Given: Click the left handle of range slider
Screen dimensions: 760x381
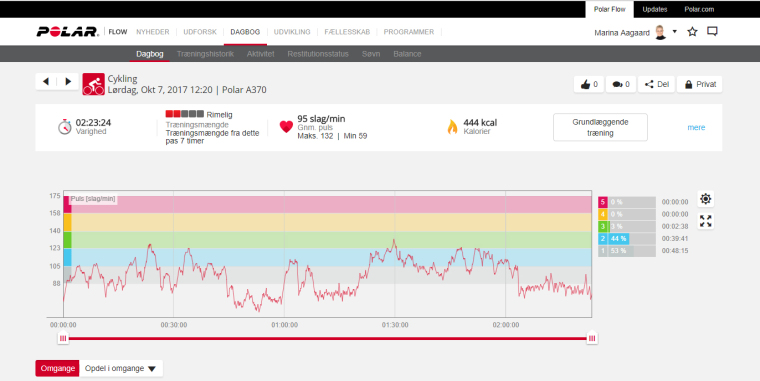Looking at the screenshot, I should click(63, 338).
